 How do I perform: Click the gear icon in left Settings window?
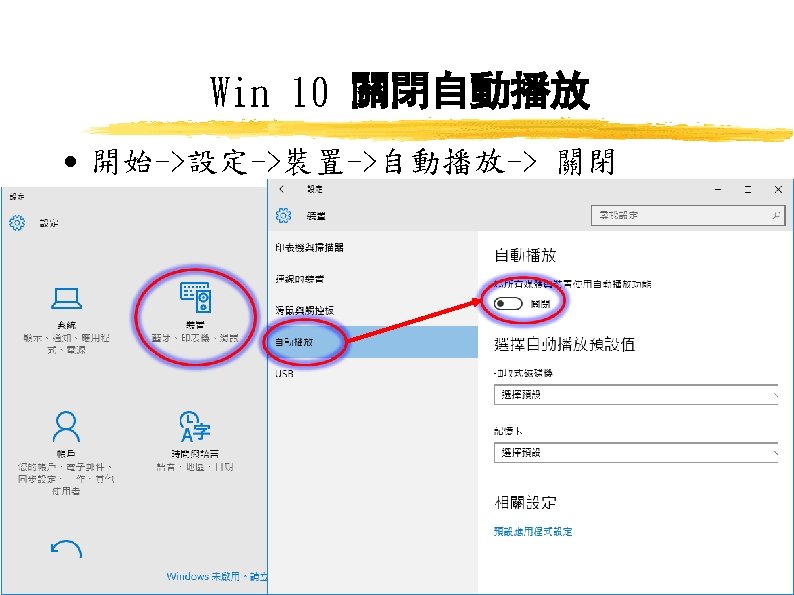[x=17, y=222]
